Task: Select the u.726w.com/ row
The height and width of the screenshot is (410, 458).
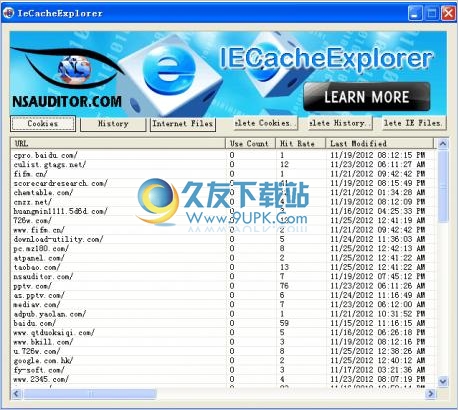Action: coord(223,351)
